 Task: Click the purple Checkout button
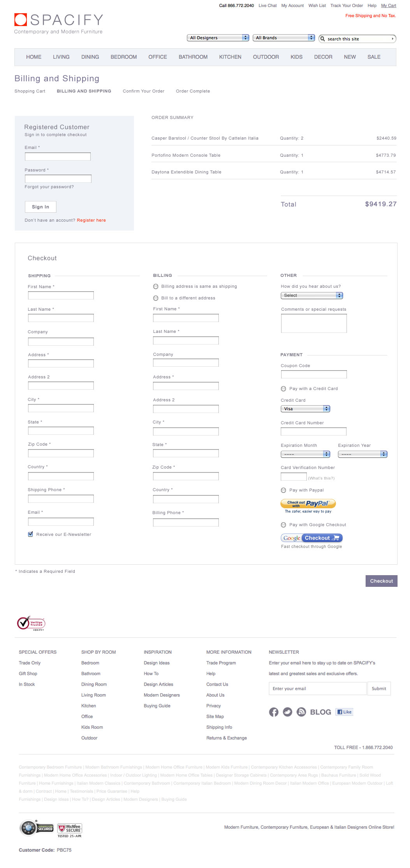pyautogui.click(x=381, y=581)
